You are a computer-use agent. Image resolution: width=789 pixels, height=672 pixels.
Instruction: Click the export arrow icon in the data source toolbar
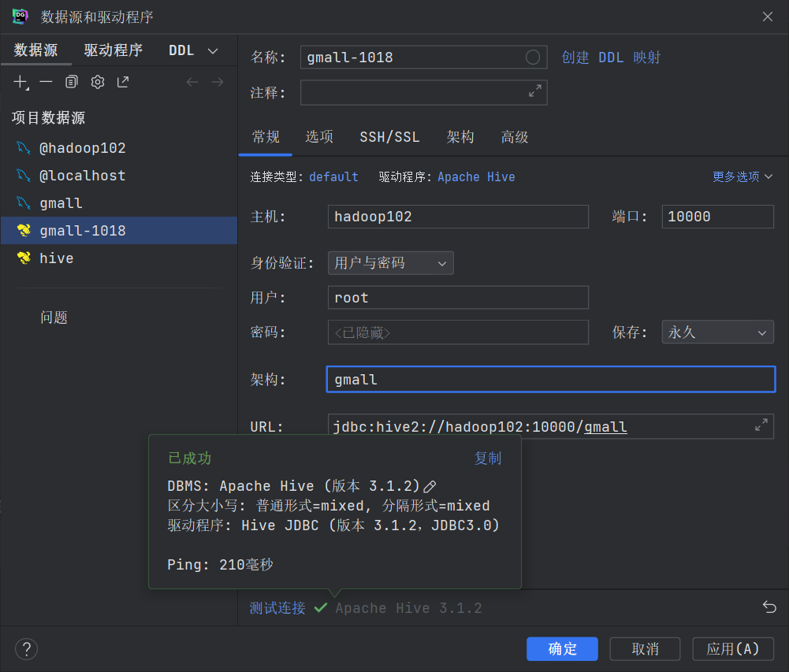pos(123,82)
